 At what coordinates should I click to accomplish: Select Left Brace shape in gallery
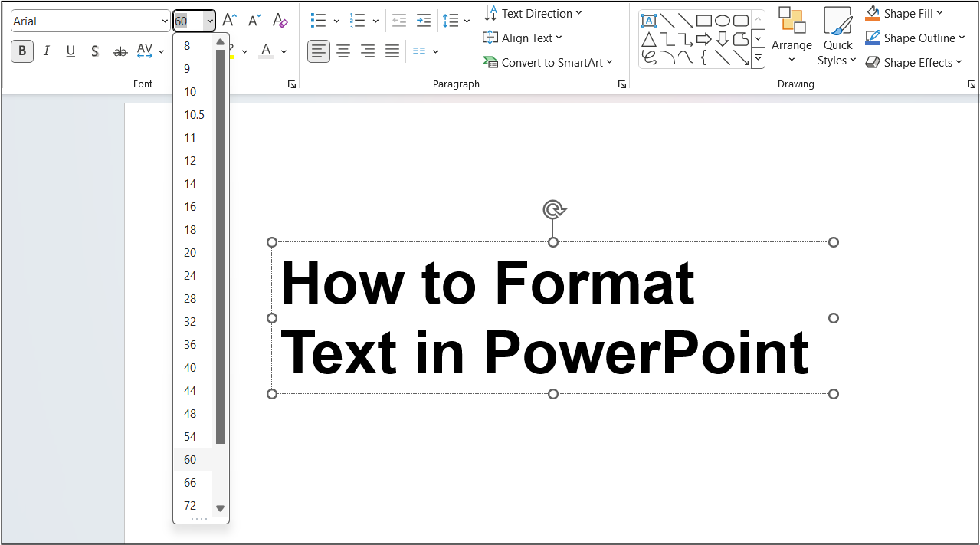click(704, 57)
